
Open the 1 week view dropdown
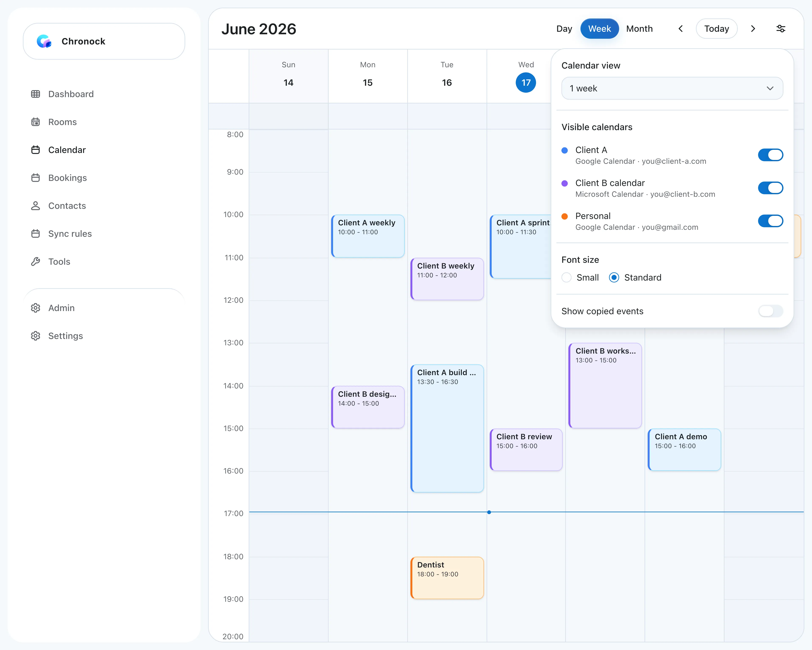(x=672, y=88)
